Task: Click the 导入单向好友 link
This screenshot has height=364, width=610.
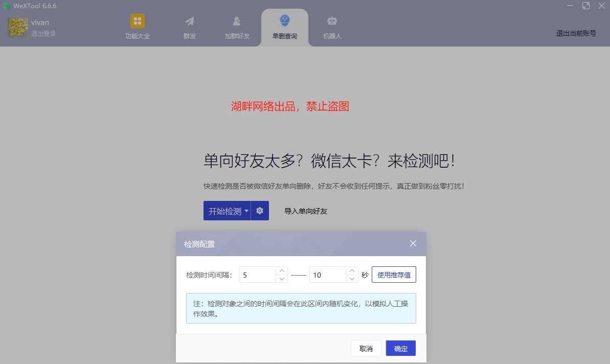Action: [305, 211]
